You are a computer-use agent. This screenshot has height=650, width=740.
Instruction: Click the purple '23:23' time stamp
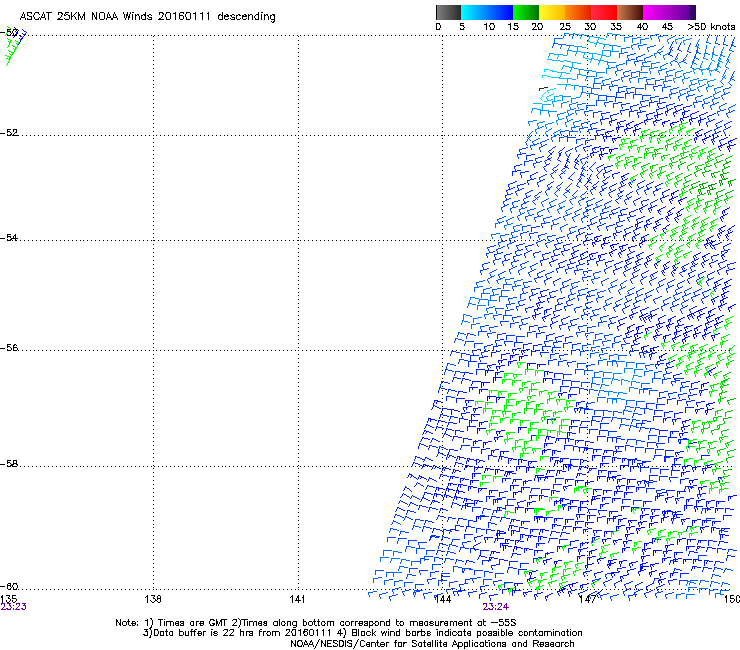pyautogui.click(x=14, y=607)
